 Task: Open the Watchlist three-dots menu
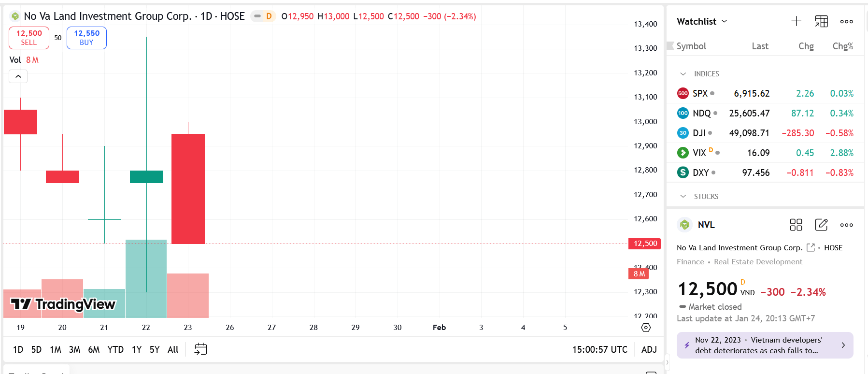pyautogui.click(x=846, y=21)
